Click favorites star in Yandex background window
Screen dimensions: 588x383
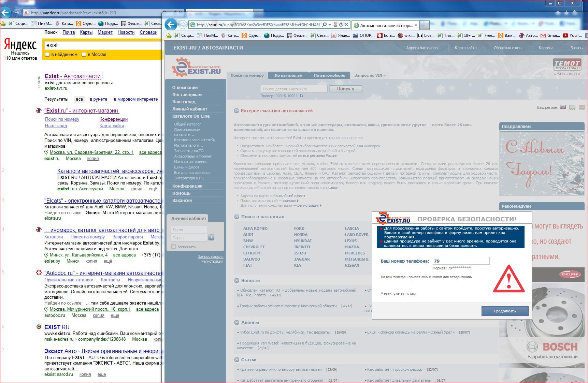[x=3, y=24]
